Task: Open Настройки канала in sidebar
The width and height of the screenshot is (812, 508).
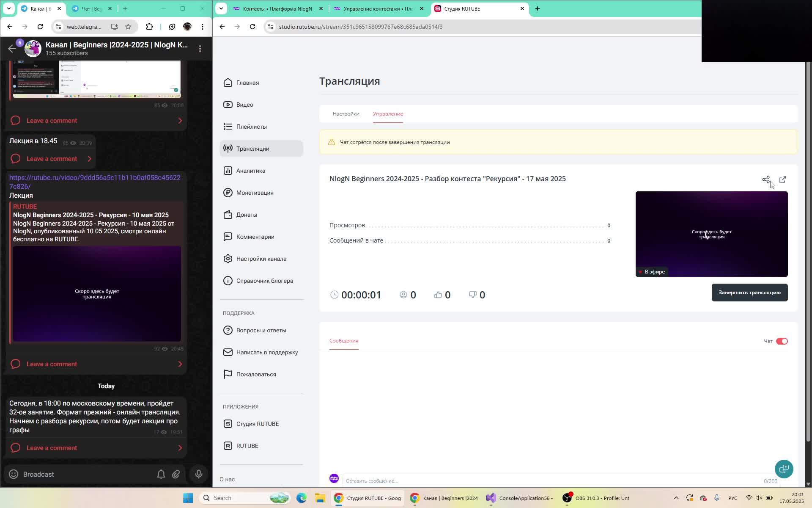Action: [x=255, y=259]
